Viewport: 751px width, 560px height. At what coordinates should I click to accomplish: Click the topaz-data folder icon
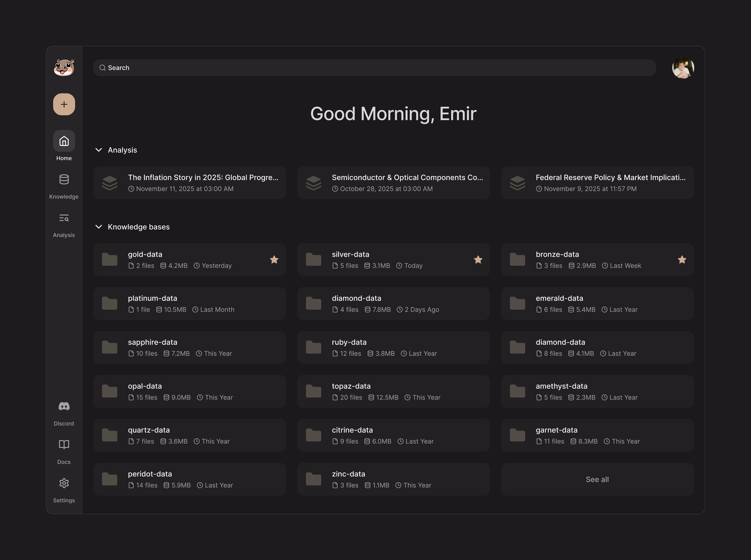[313, 391]
